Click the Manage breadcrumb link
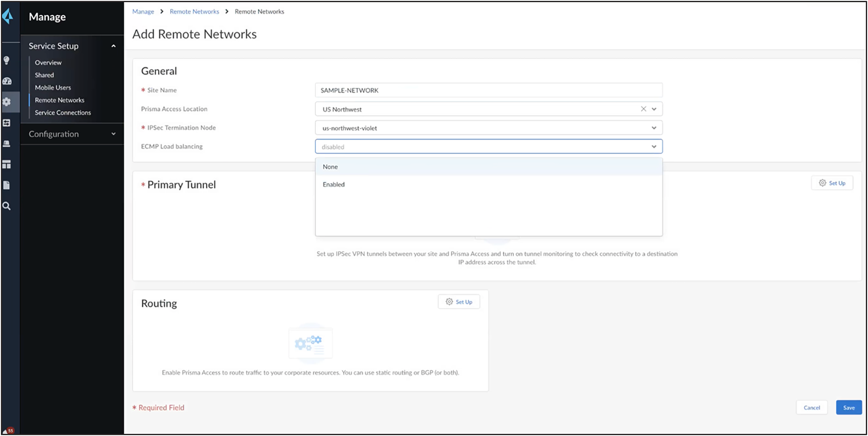 pos(143,12)
